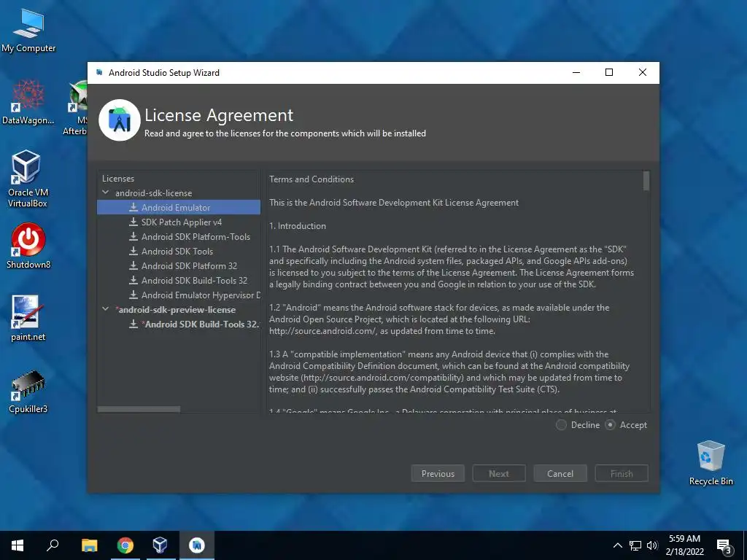Open the notification center icon
The height and width of the screenshot is (560, 747).
tap(724, 546)
